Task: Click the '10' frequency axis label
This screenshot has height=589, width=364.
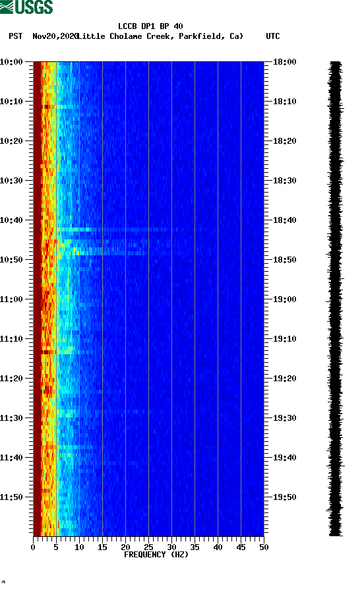Action: [79, 547]
